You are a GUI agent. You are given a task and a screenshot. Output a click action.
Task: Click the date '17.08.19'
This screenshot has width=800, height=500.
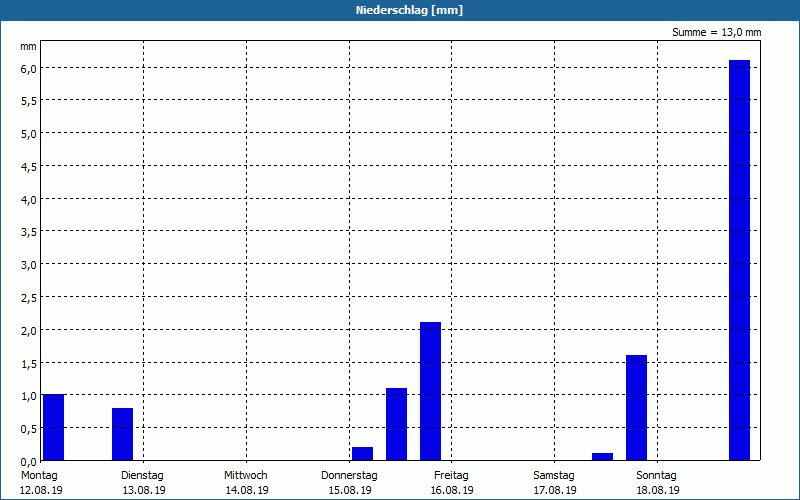(x=555, y=491)
